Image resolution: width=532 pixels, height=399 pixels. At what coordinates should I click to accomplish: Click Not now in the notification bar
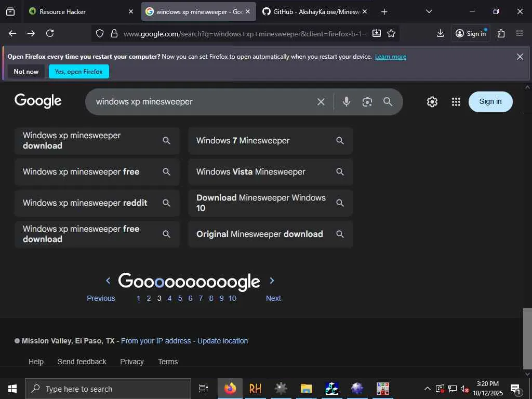pyautogui.click(x=26, y=72)
